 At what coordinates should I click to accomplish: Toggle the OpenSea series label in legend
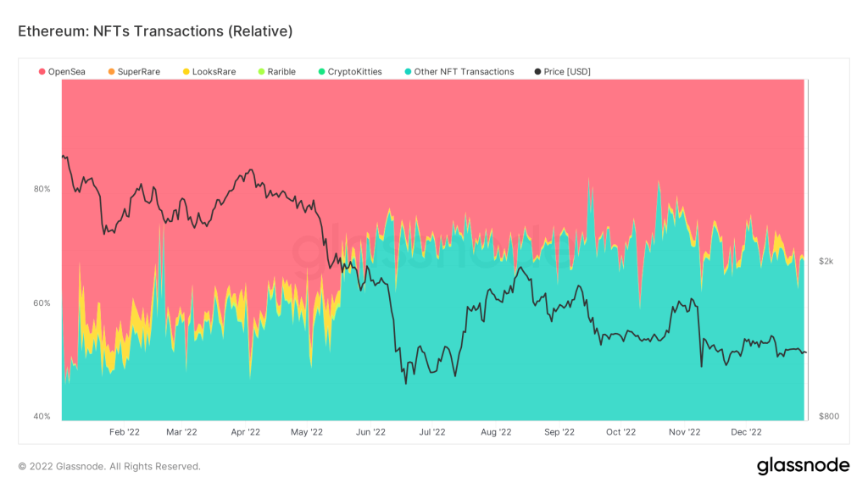(66, 72)
